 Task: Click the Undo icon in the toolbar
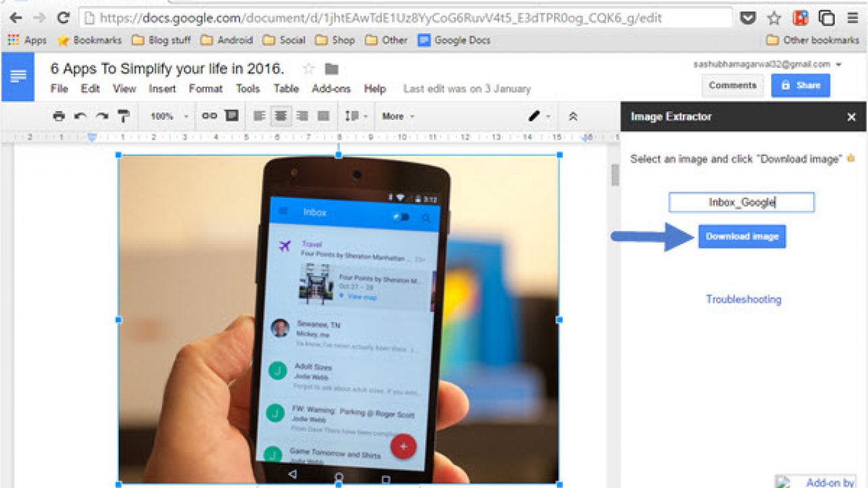[x=80, y=116]
